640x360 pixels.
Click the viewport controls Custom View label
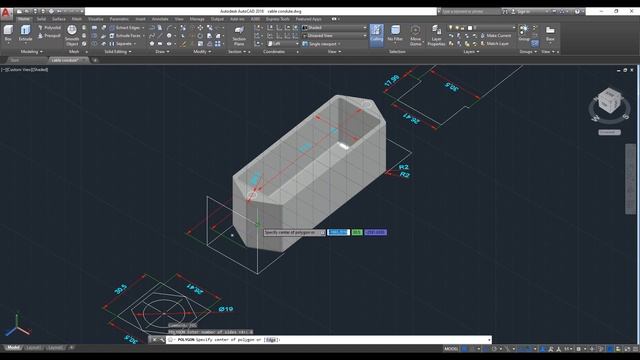tap(18, 70)
